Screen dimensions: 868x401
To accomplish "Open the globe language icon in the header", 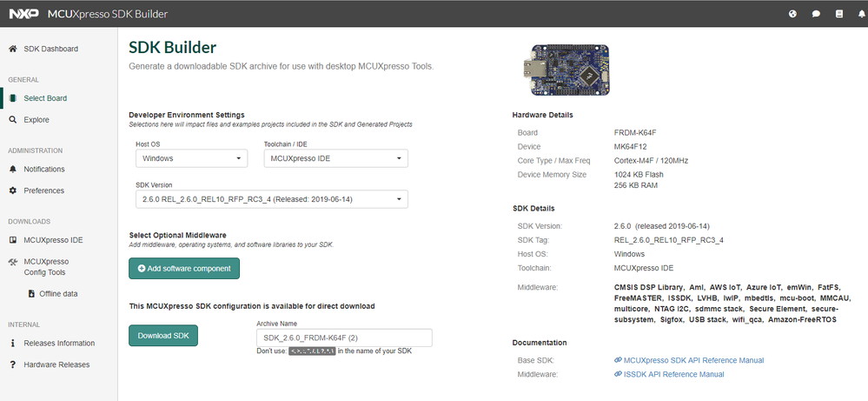I will (792, 15).
